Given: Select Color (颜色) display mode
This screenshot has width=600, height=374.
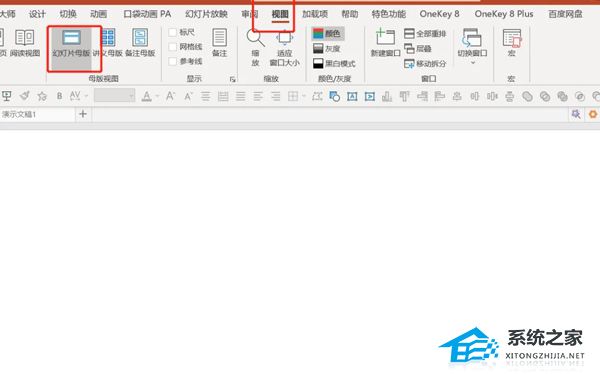Looking at the screenshot, I should 327,34.
